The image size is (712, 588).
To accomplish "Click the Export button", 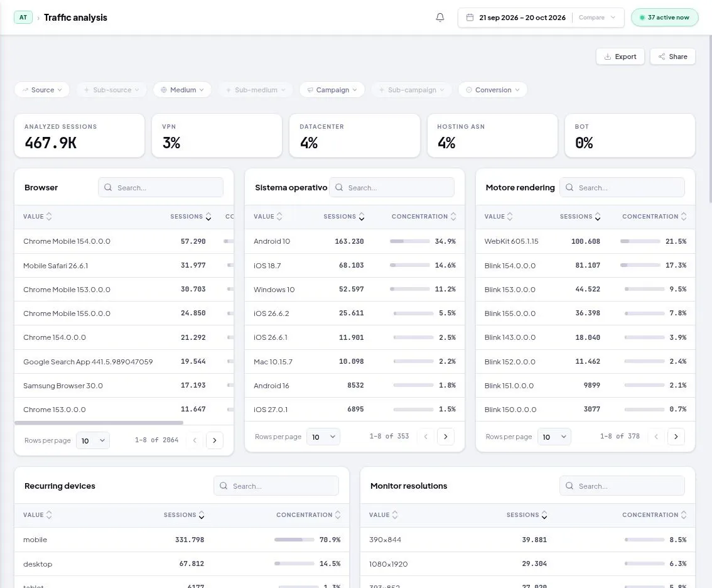I will [x=620, y=57].
